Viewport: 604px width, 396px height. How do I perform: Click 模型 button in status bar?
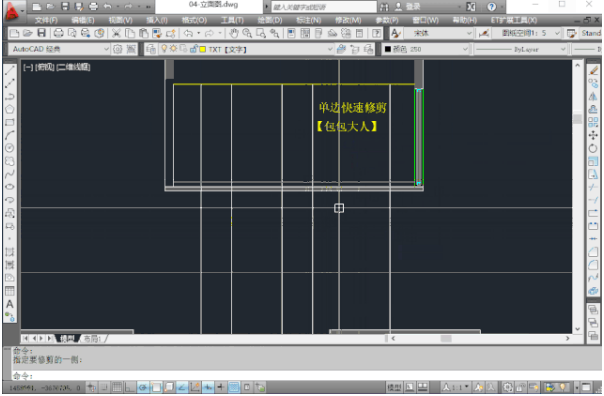coord(394,387)
